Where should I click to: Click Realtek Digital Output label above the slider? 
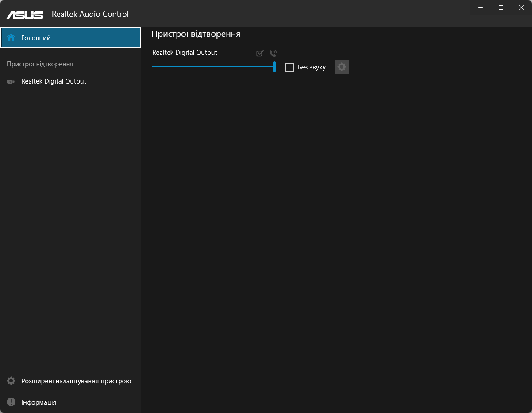pyautogui.click(x=185, y=53)
